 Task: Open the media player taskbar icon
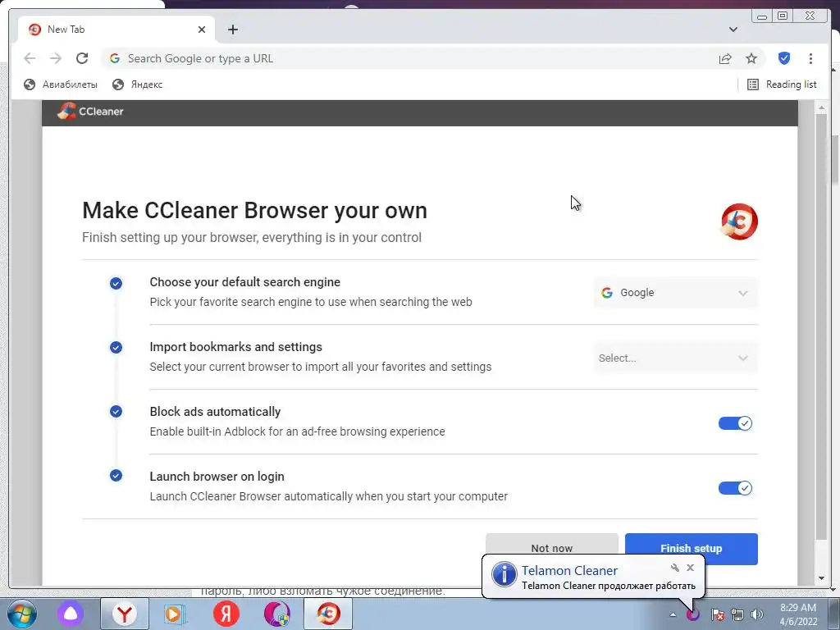pyautogui.click(x=174, y=614)
